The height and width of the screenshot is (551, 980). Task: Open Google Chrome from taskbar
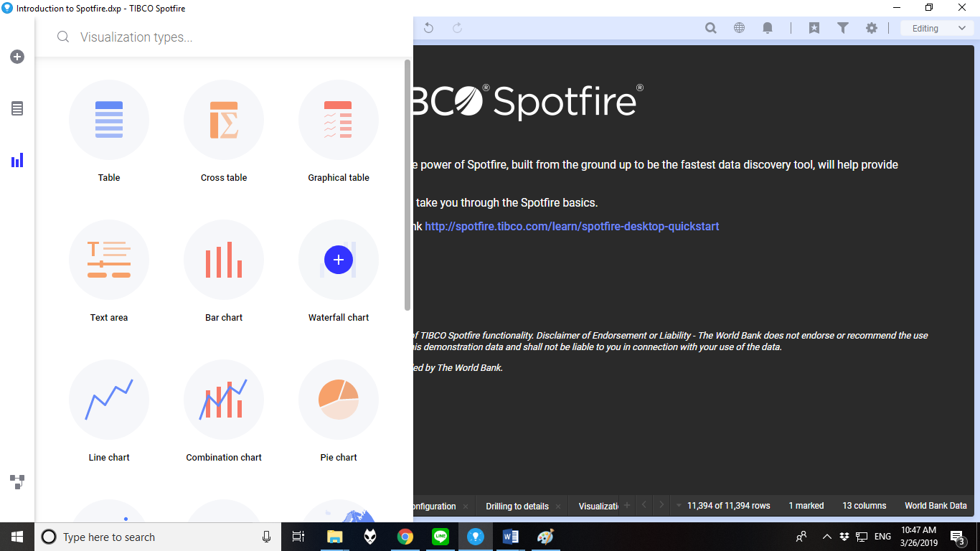point(405,537)
